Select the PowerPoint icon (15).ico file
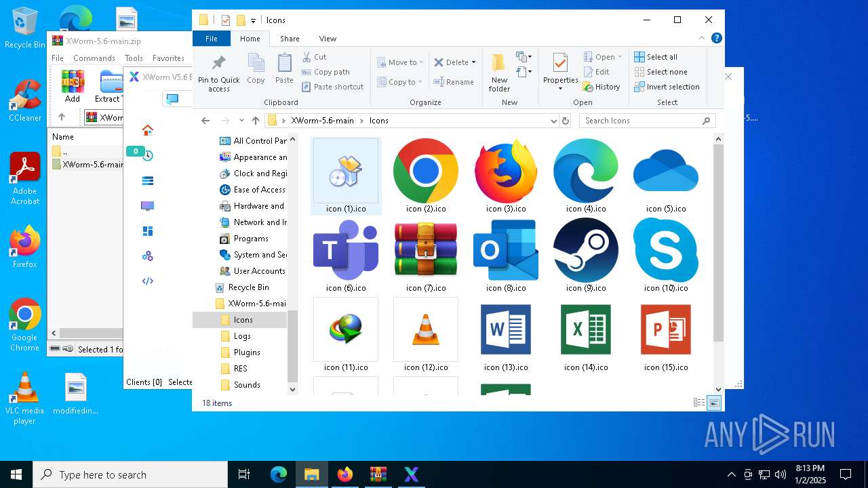Viewport: 868px width, 488px height. click(x=665, y=335)
